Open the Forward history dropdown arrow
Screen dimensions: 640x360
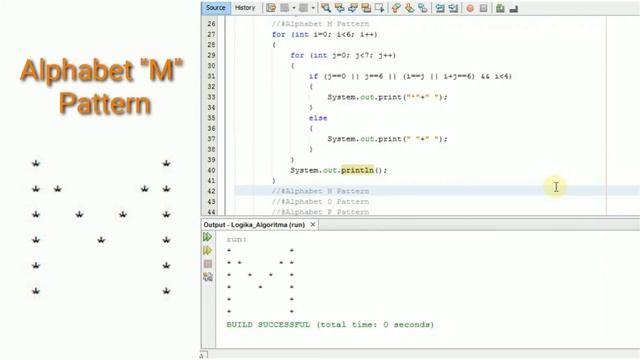[313, 8]
